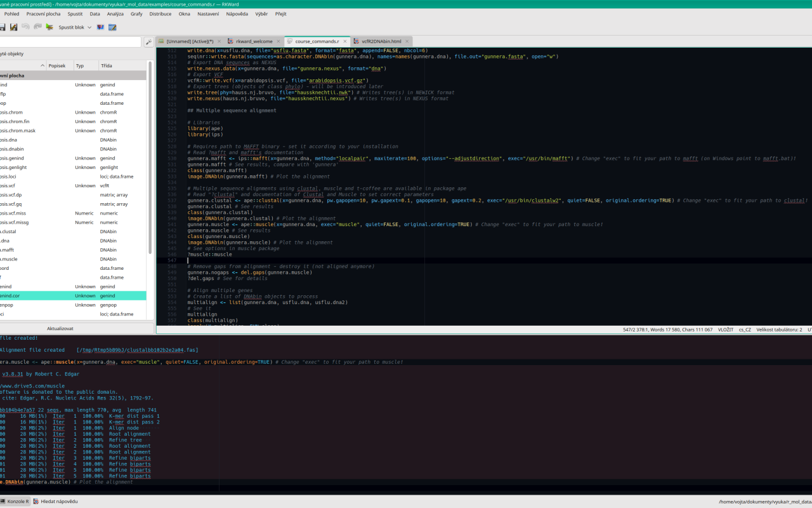This screenshot has width=812, height=508.
Task: Open the Spustit blok dropdown arrow
Action: 89,27
